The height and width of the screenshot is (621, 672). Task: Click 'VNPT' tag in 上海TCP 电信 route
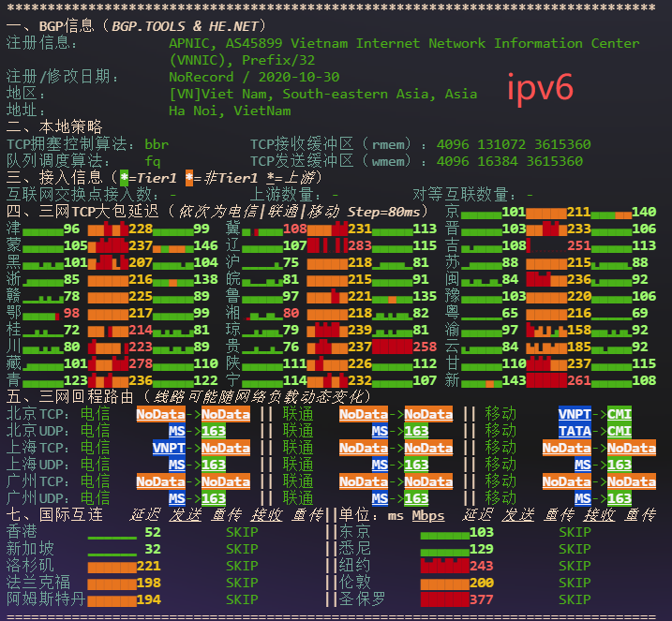click(169, 448)
